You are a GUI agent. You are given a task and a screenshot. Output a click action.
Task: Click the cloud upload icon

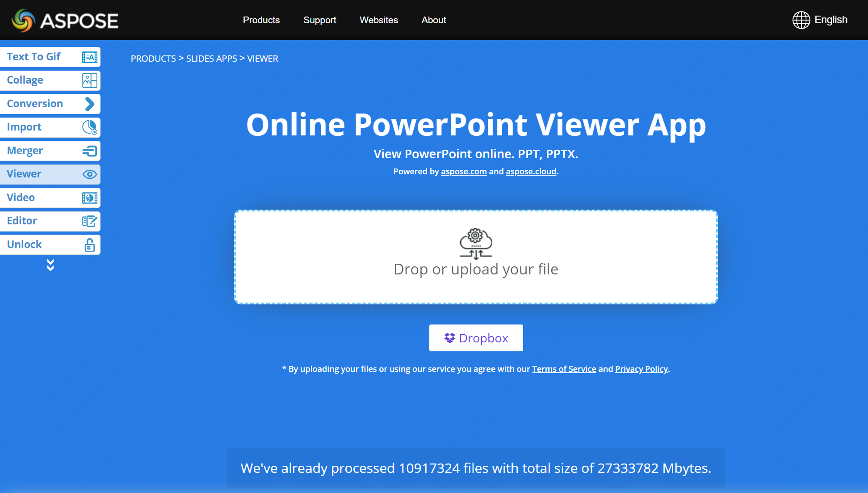[x=476, y=244]
